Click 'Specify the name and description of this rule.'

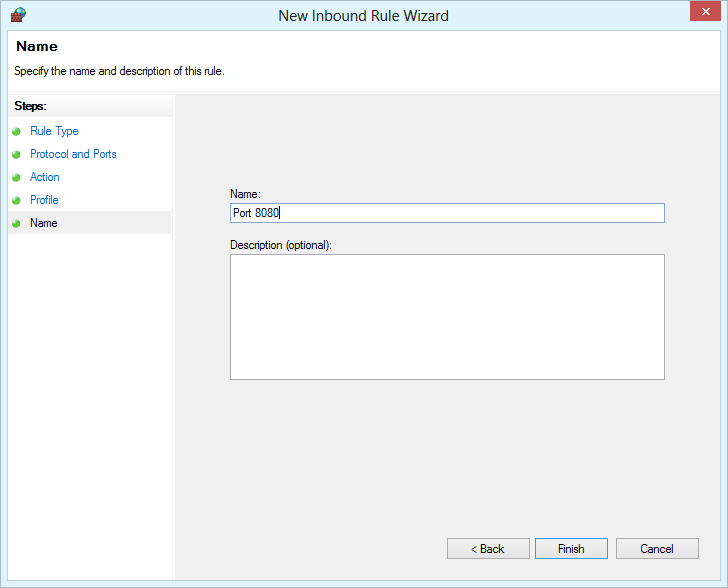tap(119, 71)
